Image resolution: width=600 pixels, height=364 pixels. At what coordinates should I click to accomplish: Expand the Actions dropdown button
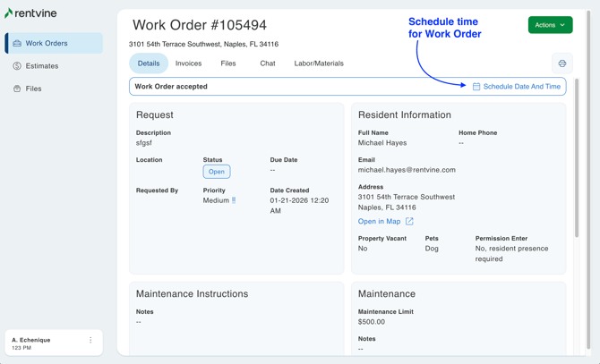(x=550, y=25)
